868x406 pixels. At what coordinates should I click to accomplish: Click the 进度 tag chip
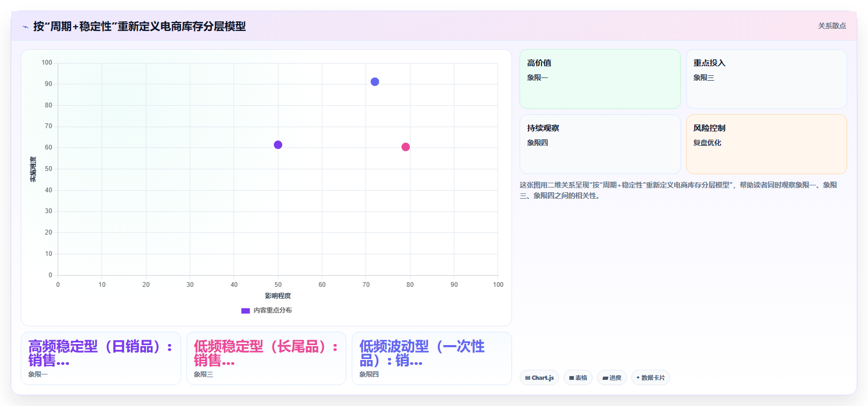[612, 378]
